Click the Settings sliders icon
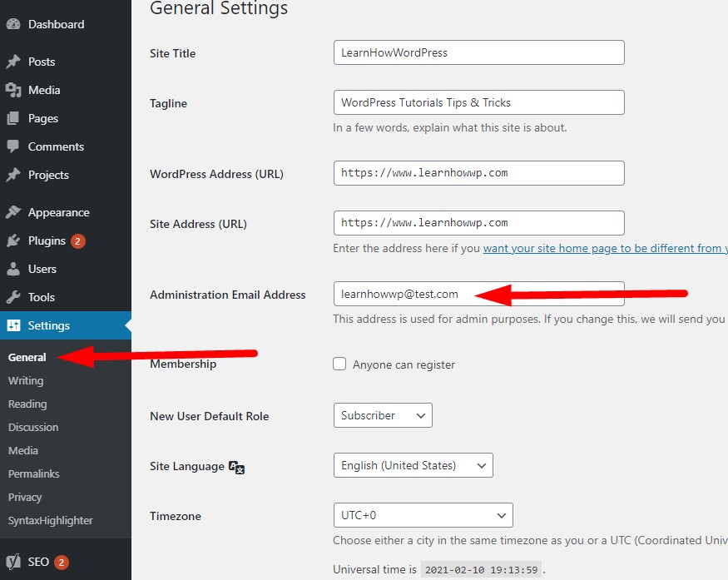This screenshot has width=728, height=580. (x=13, y=325)
